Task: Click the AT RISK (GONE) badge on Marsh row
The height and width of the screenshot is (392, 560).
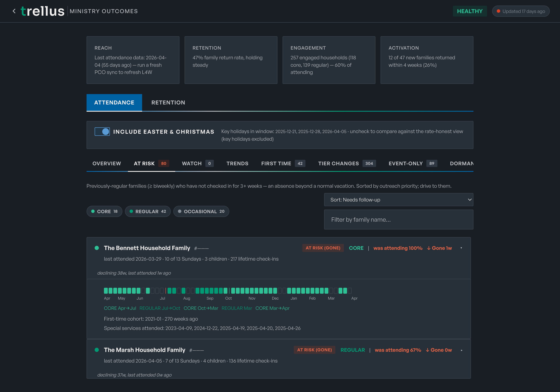Action: click(314, 350)
